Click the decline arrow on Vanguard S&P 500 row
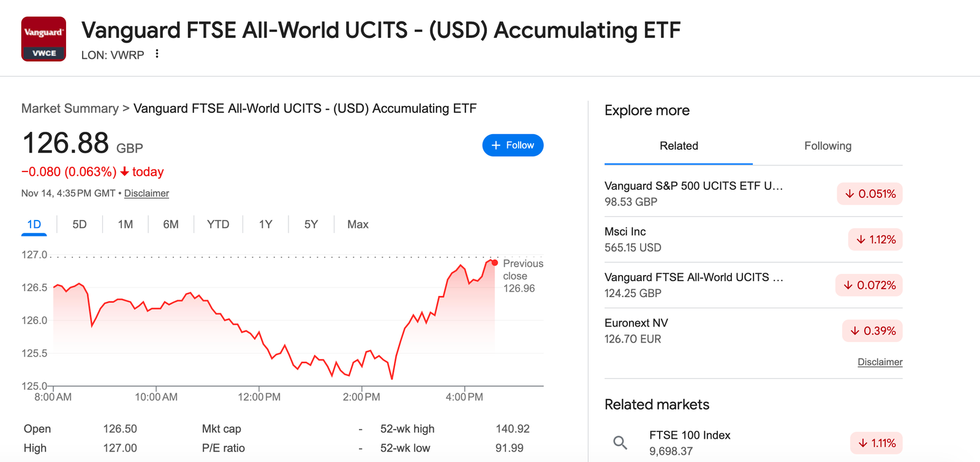 point(850,194)
